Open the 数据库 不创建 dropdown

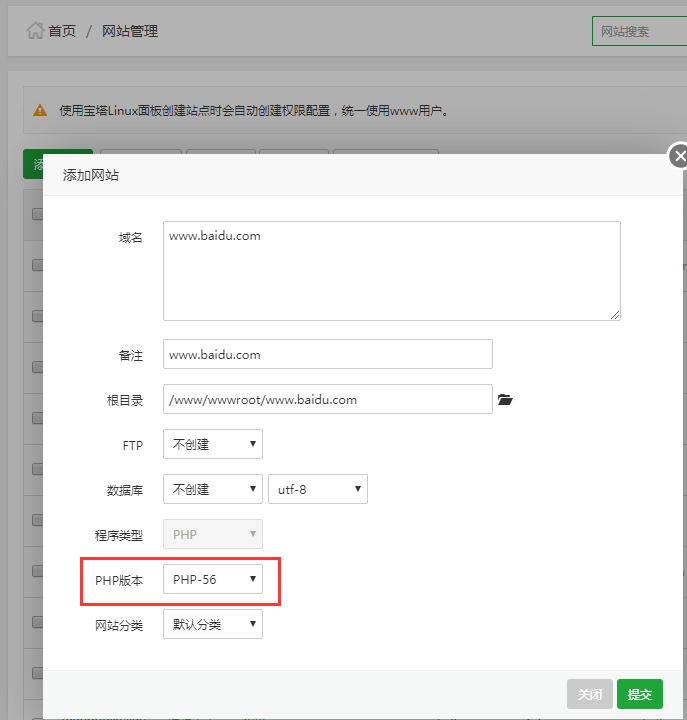tap(212, 489)
